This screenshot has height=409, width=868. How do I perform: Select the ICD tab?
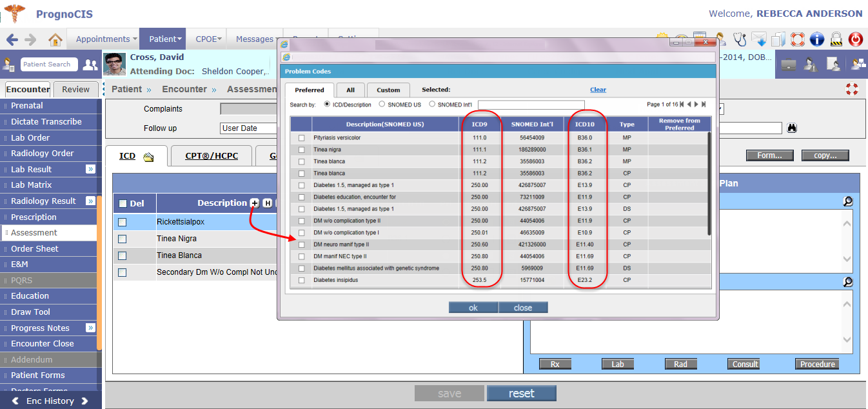(x=136, y=155)
